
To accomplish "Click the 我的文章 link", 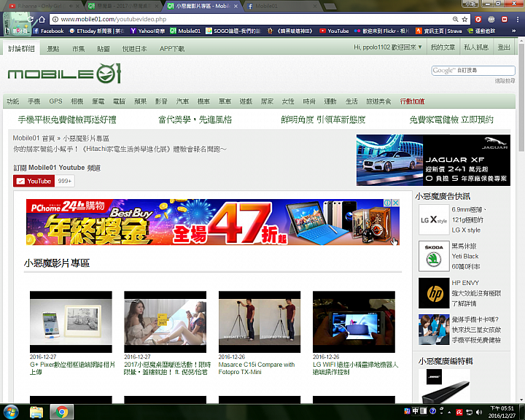I will (x=443, y=47).
